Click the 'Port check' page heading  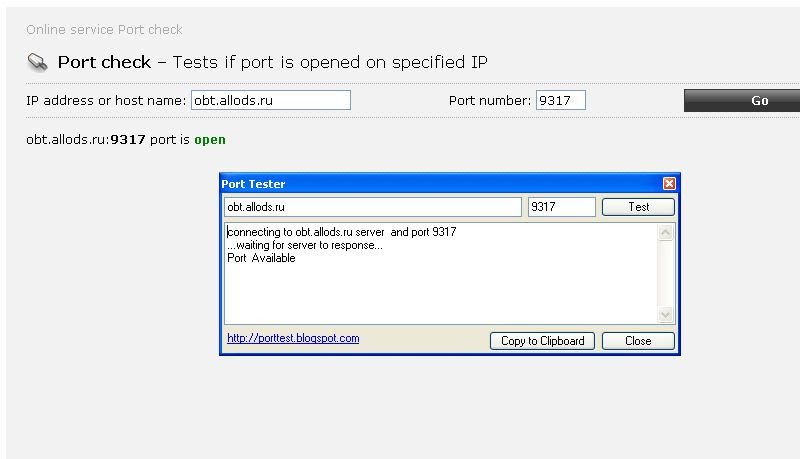click(x=104, y=62)
